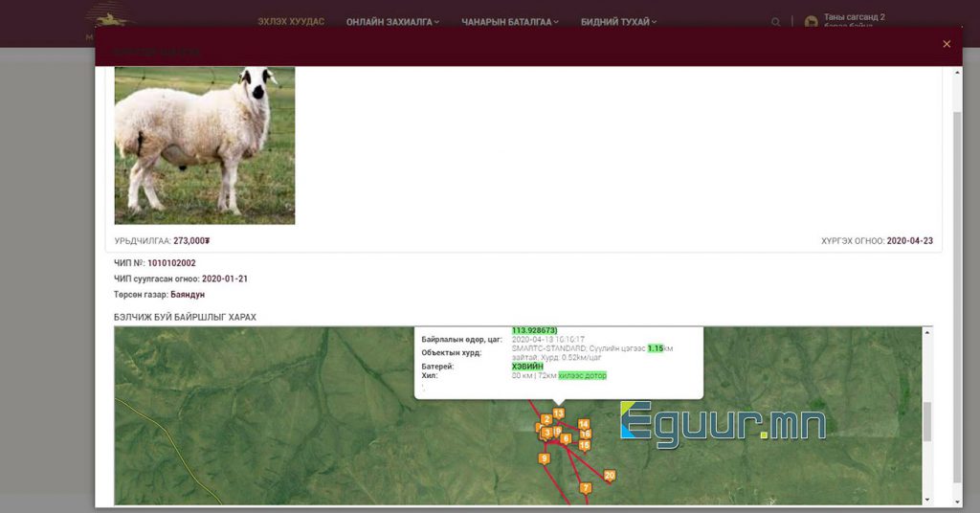Click map marker number 9

[544, 458]
